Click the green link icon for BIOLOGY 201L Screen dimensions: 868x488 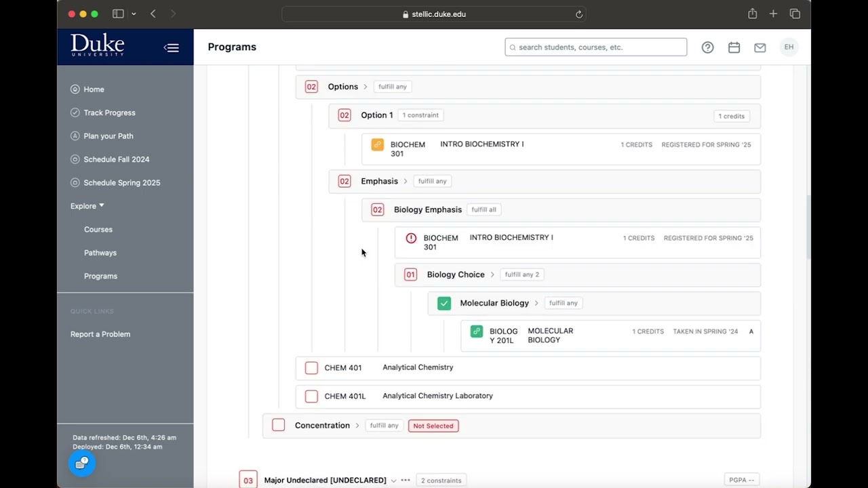pos(477,331)
